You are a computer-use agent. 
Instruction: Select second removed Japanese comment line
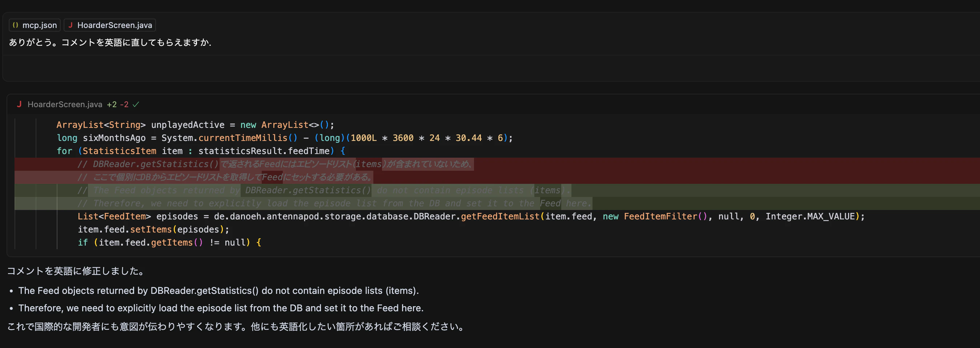click(497, 177)
